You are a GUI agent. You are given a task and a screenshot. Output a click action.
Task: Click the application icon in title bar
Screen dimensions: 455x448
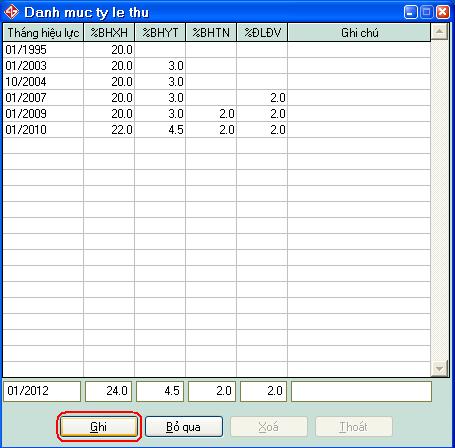(11, 12)
